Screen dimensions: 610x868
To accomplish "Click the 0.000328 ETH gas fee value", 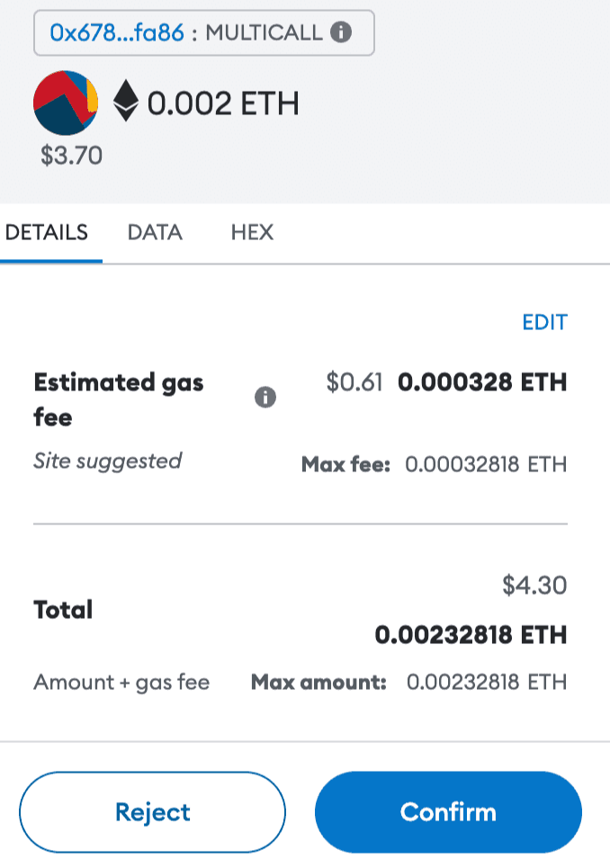I will pos(482,382).
